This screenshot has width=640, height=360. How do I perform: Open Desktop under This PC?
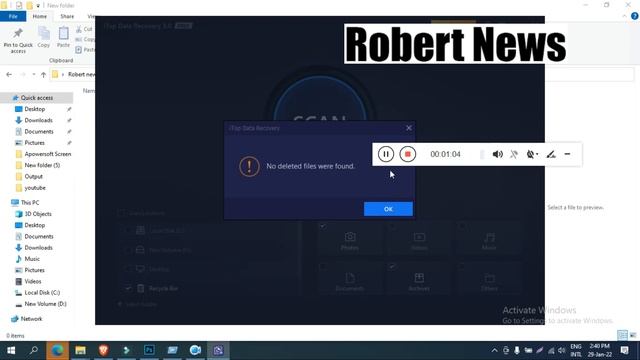coord(35,225)
